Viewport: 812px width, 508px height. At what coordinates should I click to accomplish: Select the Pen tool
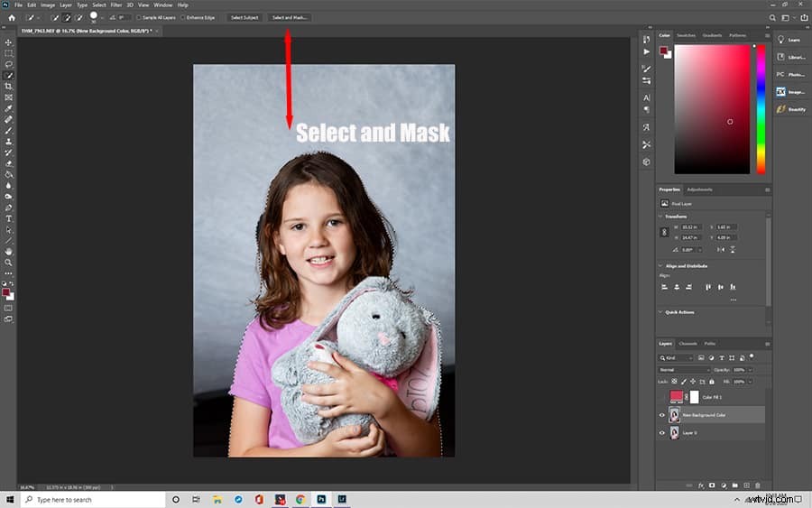coord(8,208)
